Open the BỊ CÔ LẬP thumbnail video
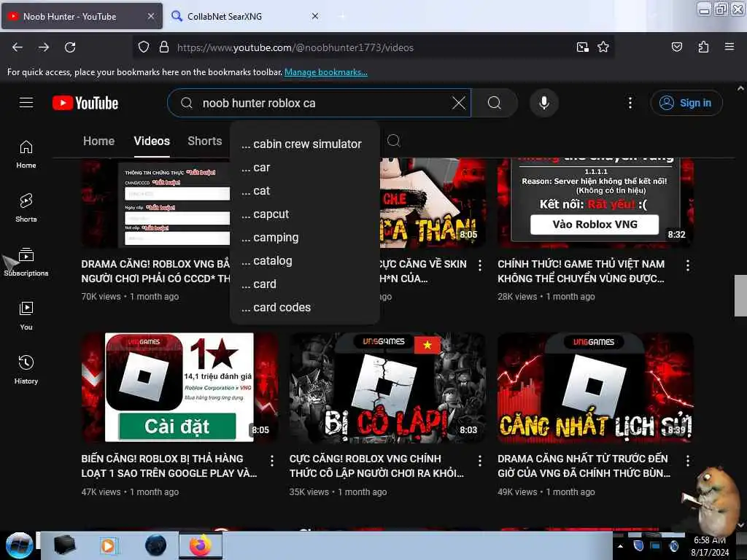Viewport: 747px width, 560px height. click(x=387, y=387)
